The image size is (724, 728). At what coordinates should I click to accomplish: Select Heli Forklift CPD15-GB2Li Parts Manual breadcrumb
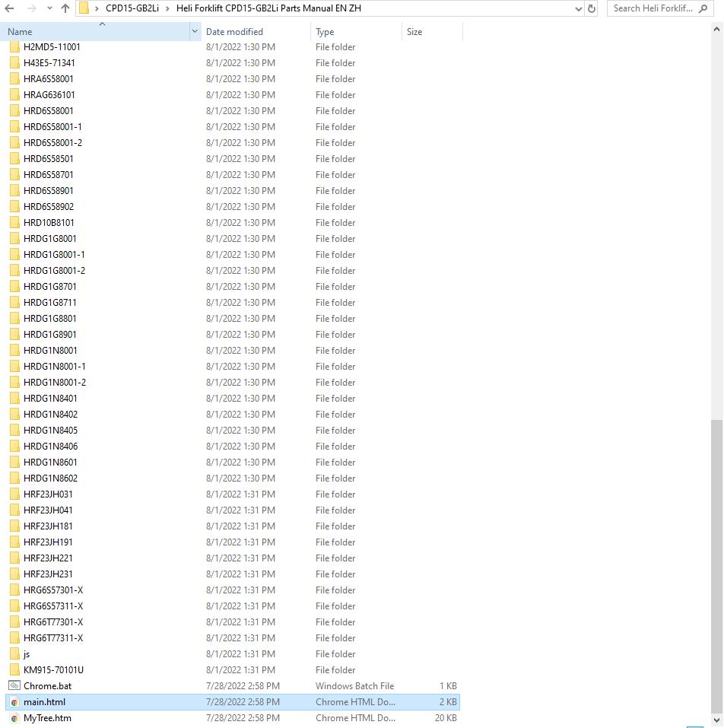268,8
